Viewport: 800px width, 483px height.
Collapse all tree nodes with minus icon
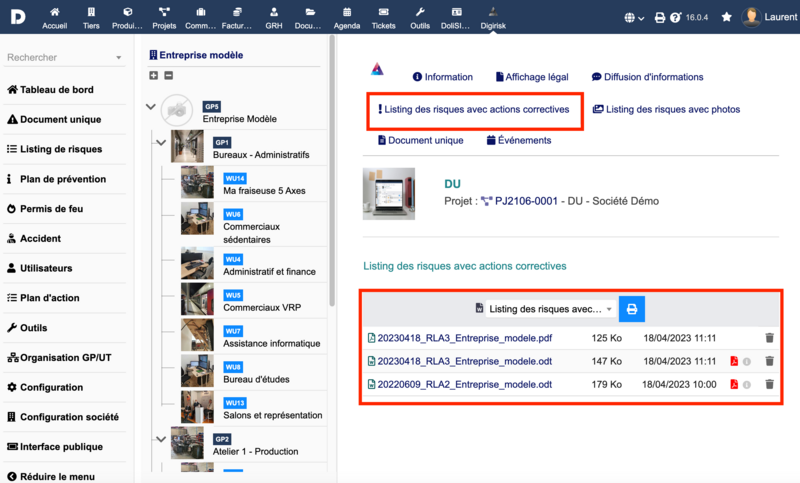coord(169,75)
